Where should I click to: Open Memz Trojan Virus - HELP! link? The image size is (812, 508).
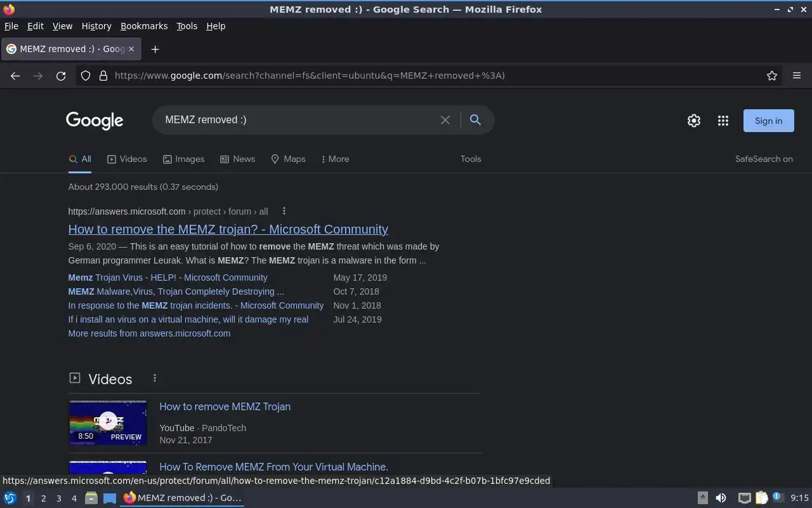click(x=167, y=277)
